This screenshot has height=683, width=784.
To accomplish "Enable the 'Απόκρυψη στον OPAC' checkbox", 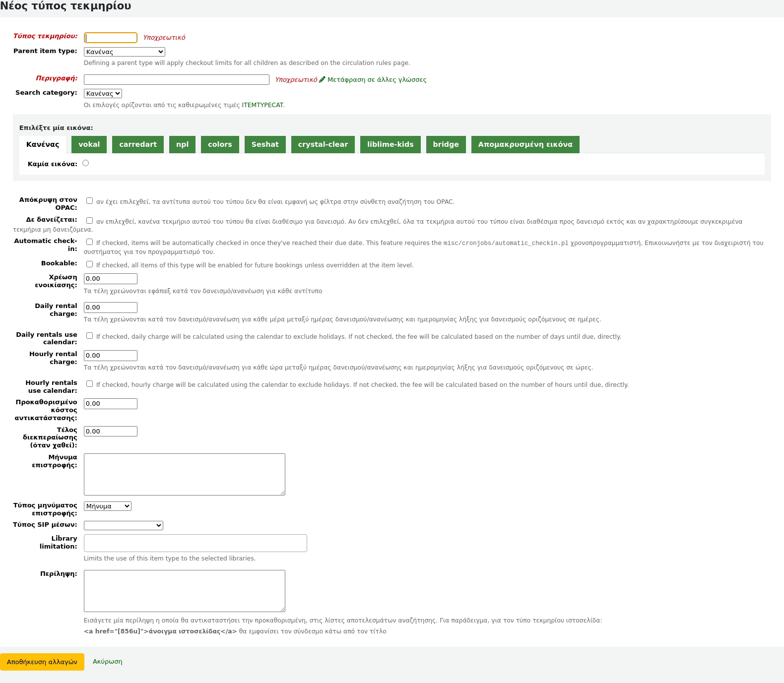I will click(x=90, y=201).
